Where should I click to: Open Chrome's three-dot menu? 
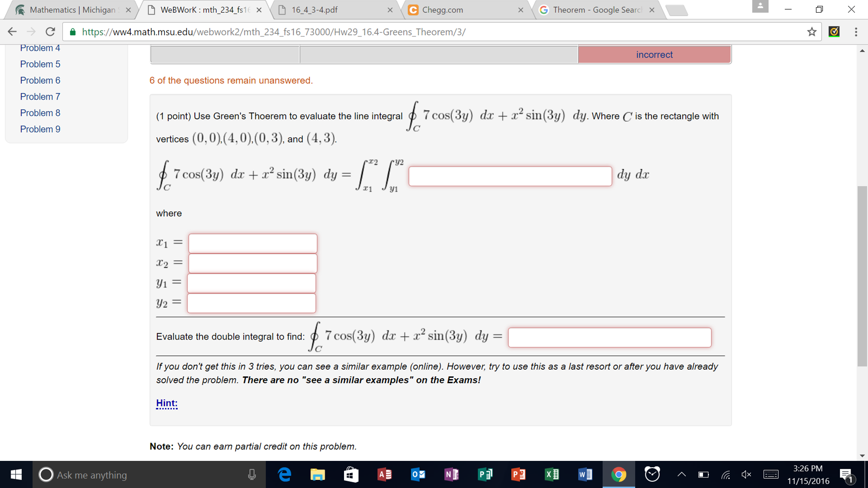point(856,31)
